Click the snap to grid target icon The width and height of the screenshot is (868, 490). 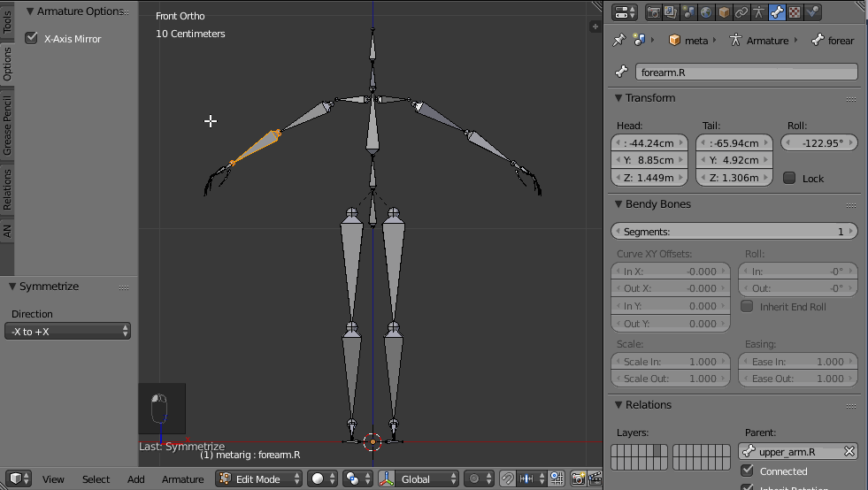click(x=557, y=479)
